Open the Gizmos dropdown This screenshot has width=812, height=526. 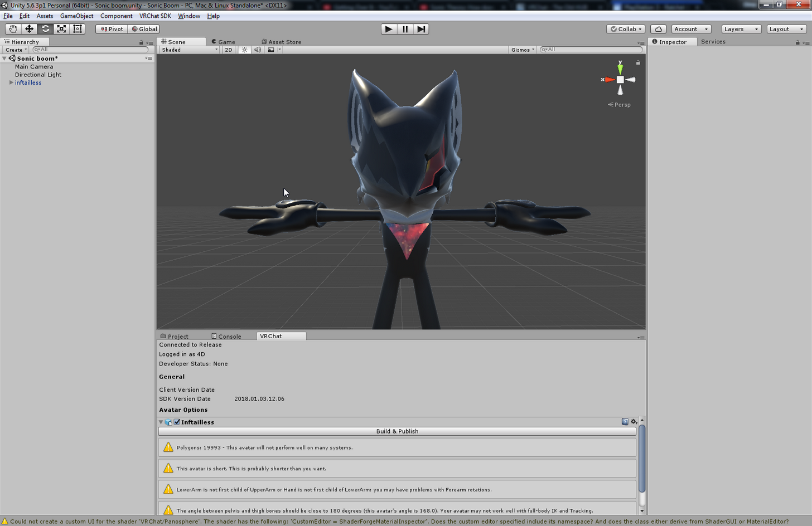coord(523,50)
